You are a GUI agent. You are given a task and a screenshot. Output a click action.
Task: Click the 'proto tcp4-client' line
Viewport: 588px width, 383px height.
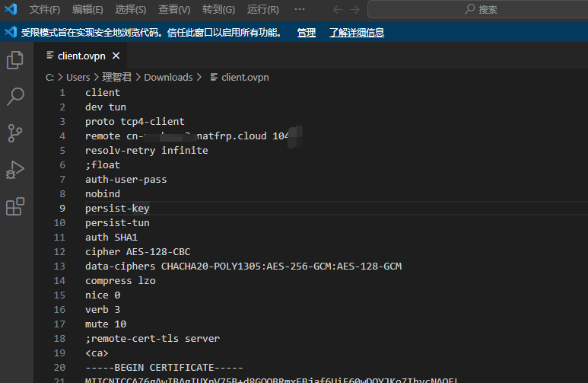click(x=135, y=122)
